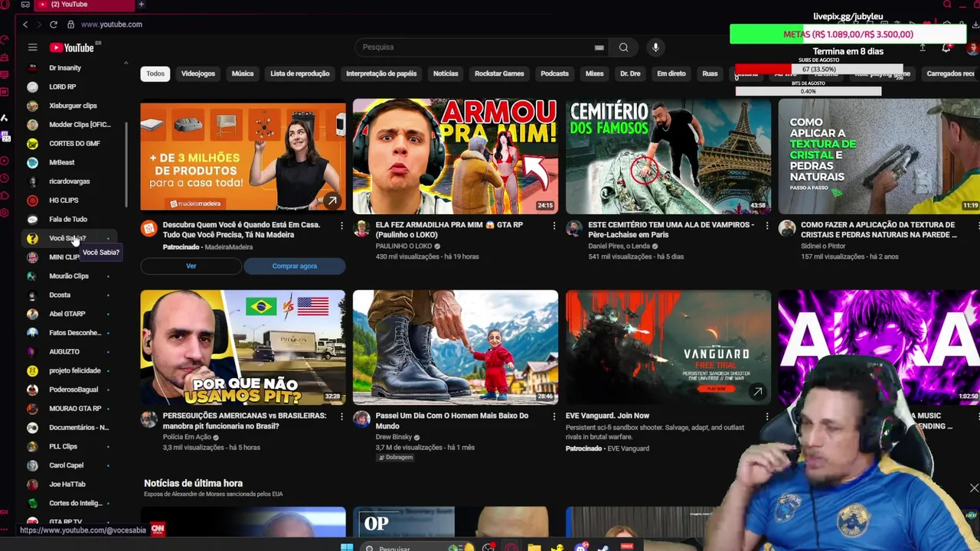The height and width of the screenshot is (551, 980).
Task: Select the Videojogos filter chip
Action: pos(198,73)
